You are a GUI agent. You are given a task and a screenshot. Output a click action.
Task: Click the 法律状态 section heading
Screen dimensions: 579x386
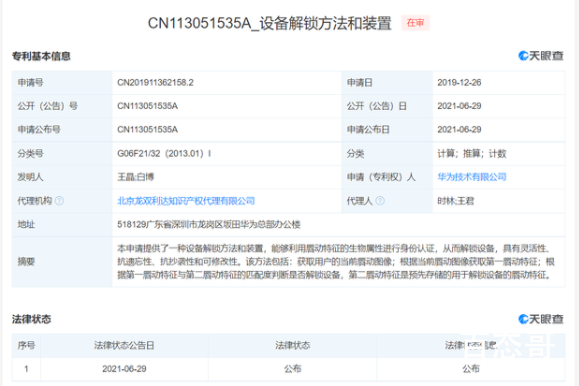[x=31, y=319]
